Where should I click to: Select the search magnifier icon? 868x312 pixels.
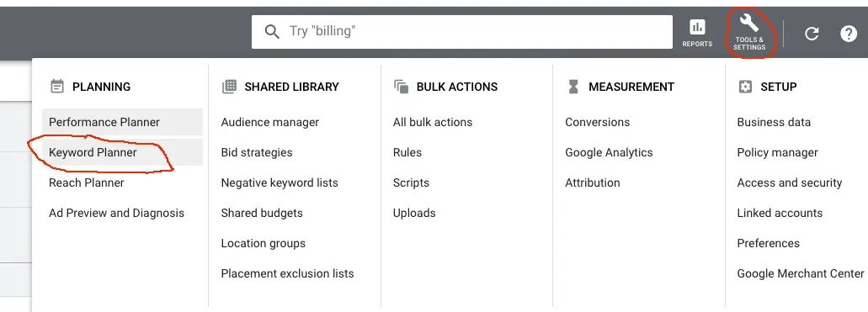[272, 31]
